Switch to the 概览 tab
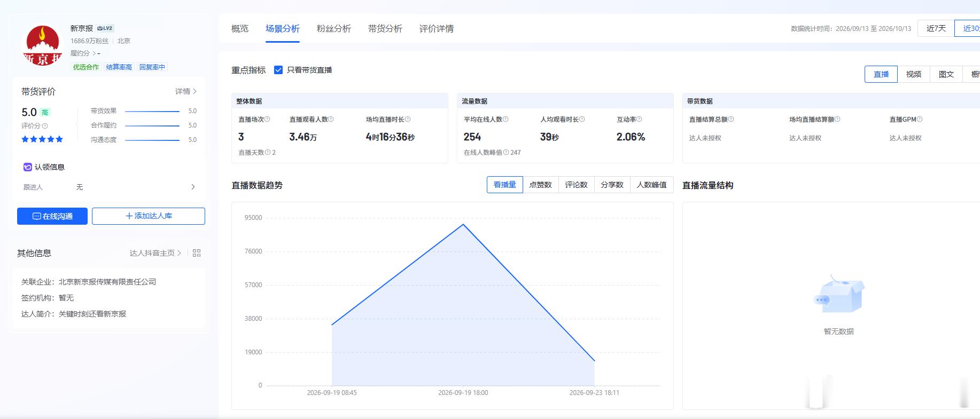Screen dimensions: 980x419 240,29
